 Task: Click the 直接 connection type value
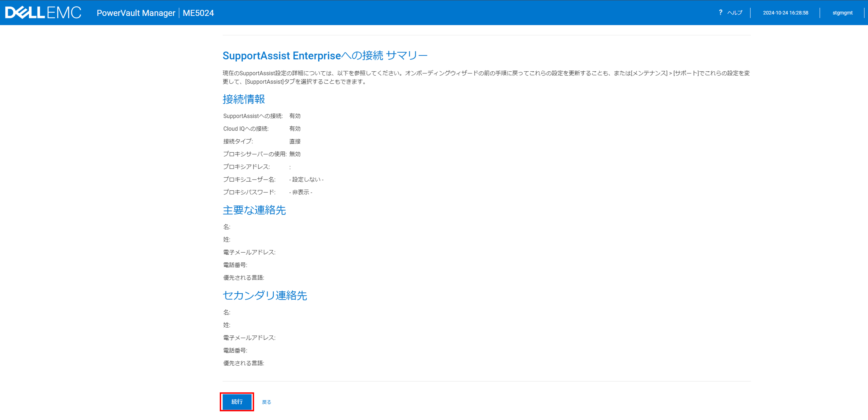click(x=295, y=141)
